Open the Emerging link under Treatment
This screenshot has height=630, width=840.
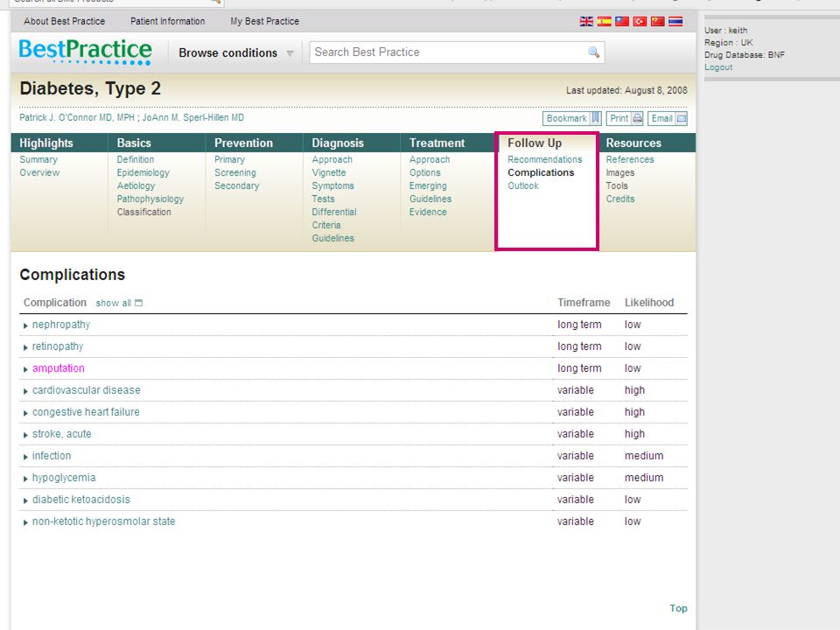pyautogui.click(x=428, y=185)
